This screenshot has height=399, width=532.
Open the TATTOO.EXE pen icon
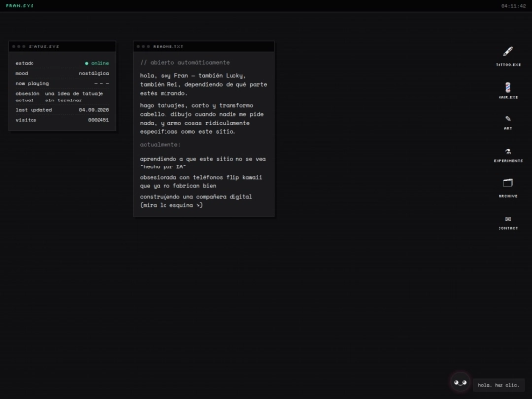[508, 52]
